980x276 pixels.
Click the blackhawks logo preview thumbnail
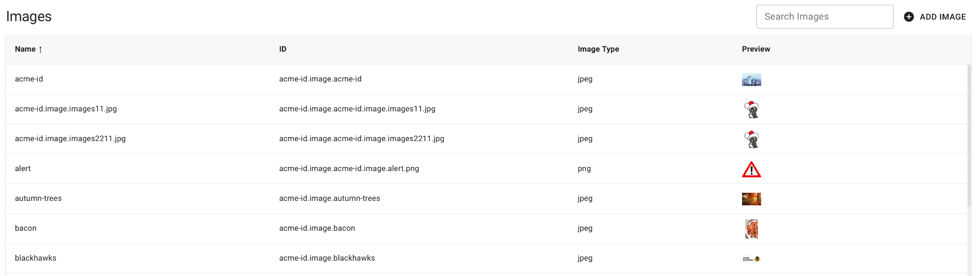pos(751,259)
